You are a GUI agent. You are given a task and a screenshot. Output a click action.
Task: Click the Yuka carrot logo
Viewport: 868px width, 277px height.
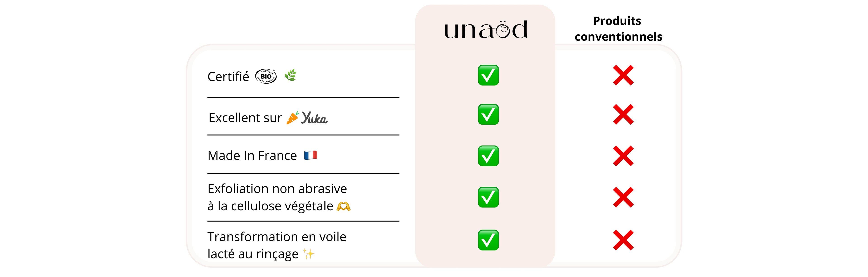click(x=292, y=118)
